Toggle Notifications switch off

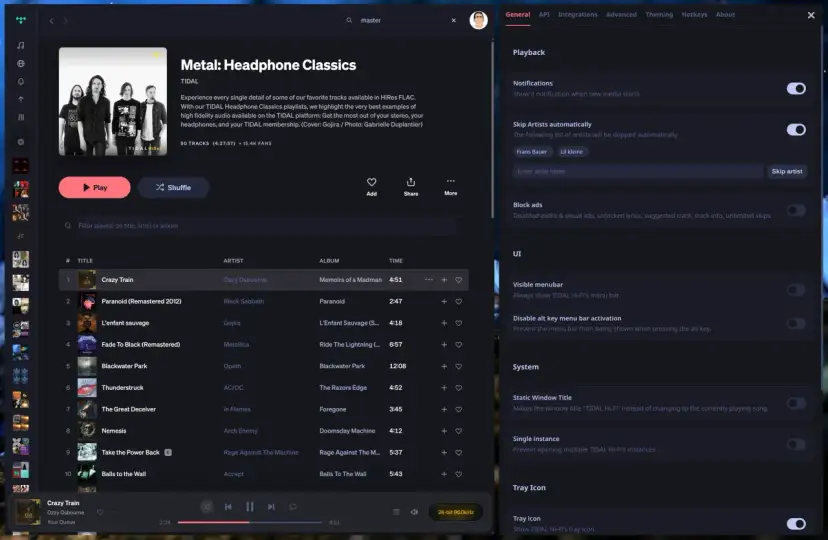tap(796, 88)
